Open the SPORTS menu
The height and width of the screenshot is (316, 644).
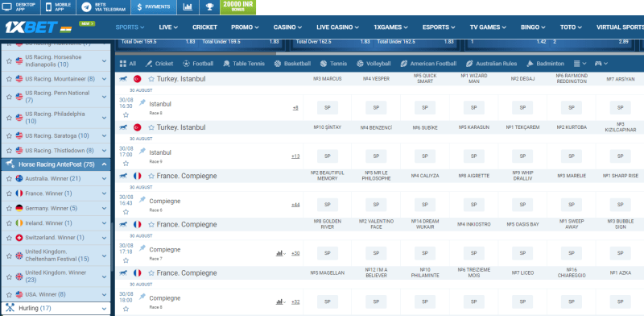tap(130, 27)
